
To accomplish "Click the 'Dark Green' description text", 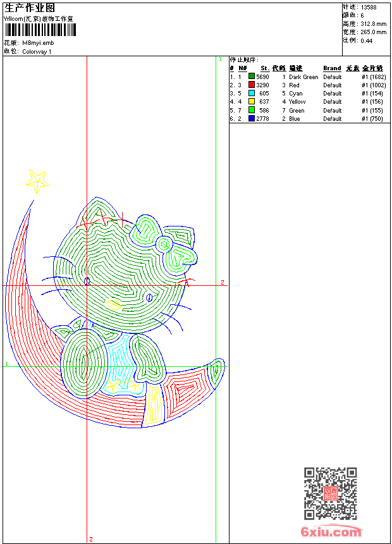I will point(303,77).
